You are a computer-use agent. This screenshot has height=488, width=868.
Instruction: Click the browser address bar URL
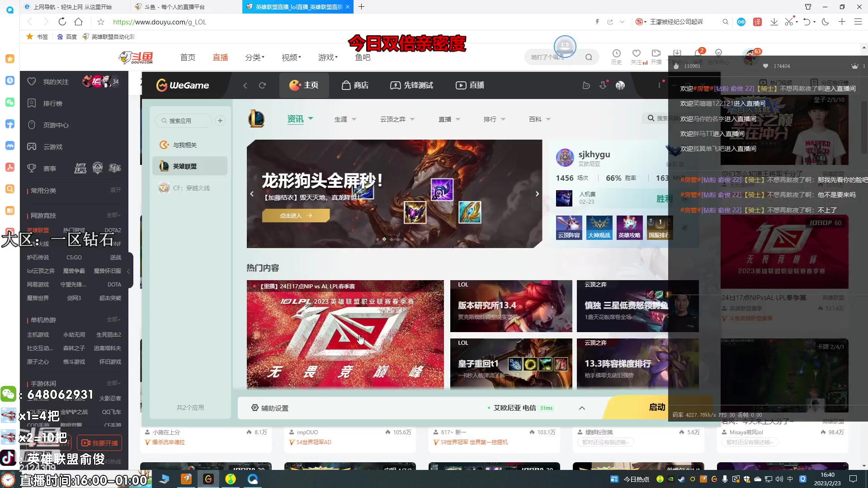(159, 22)
